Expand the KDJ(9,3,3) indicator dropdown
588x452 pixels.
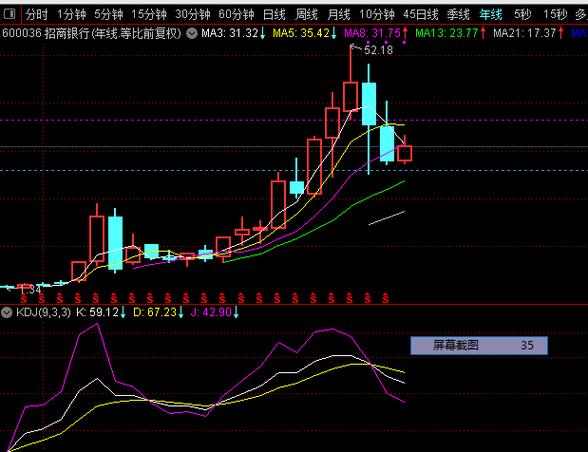coord(6,312)
